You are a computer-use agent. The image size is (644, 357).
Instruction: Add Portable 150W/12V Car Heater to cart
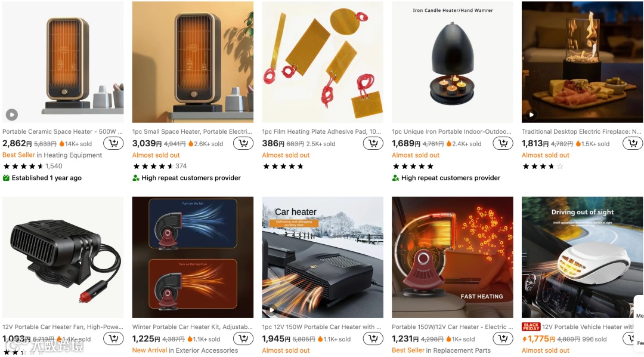[503, 339]
